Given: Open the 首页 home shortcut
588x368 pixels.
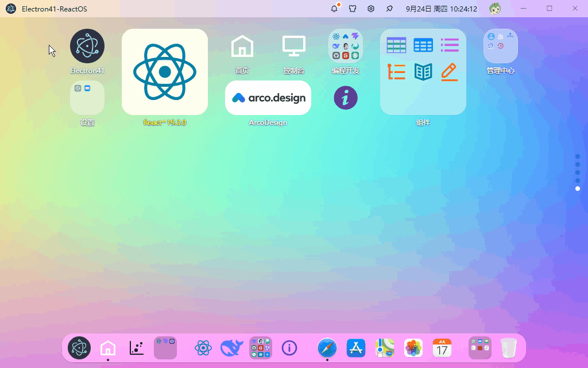Looking at the screenshot, I should click(x=242, y=46).
